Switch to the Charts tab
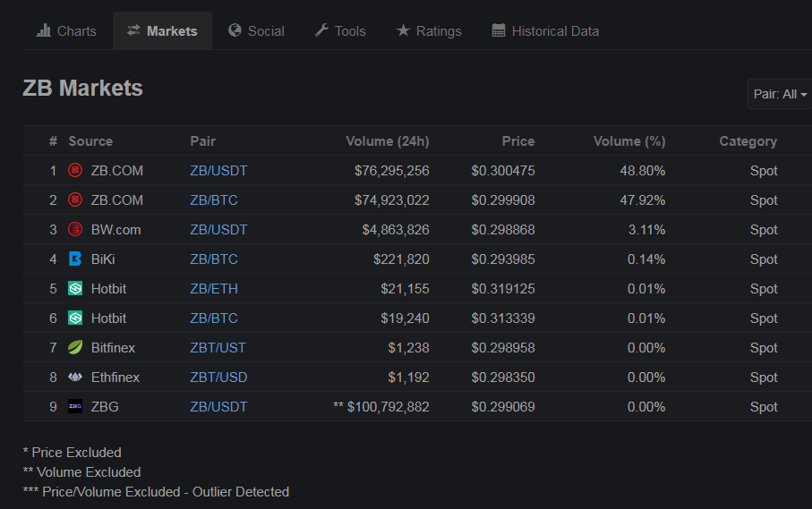This screenshot has height=509, width=812. 66,31
